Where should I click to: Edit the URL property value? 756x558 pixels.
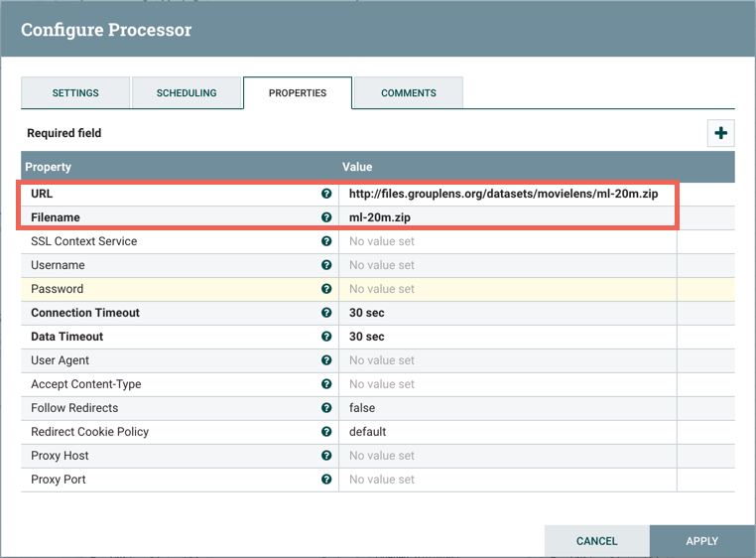(x=503, y=194)
